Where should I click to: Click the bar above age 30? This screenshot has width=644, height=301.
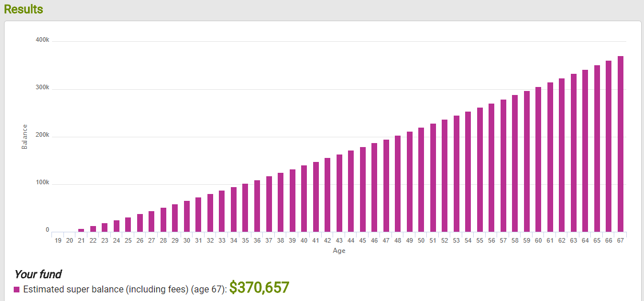(x=187, y=216)
